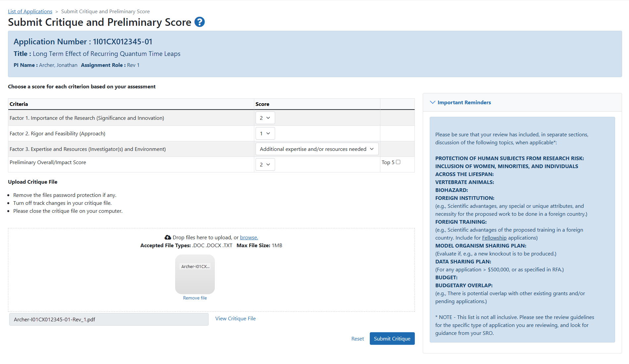Screen dimensions: 629x364
Task: Open Preliminary Overall/Impact Score dropdown
Action: (265, 164)
